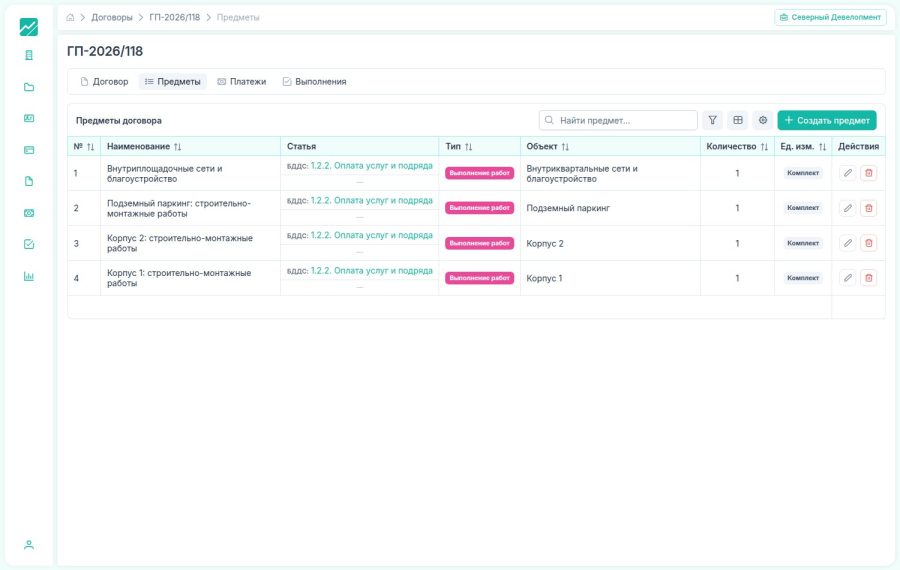
Task: Open the banknote icon in sidebar
Action: [x=29, y=213]
